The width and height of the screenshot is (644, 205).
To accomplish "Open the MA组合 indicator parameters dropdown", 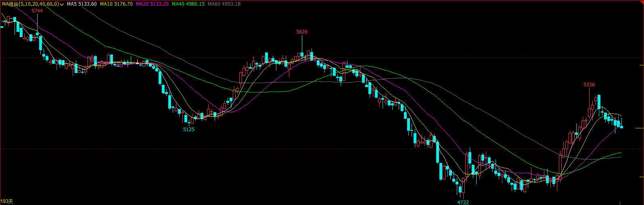I will 62,4.
